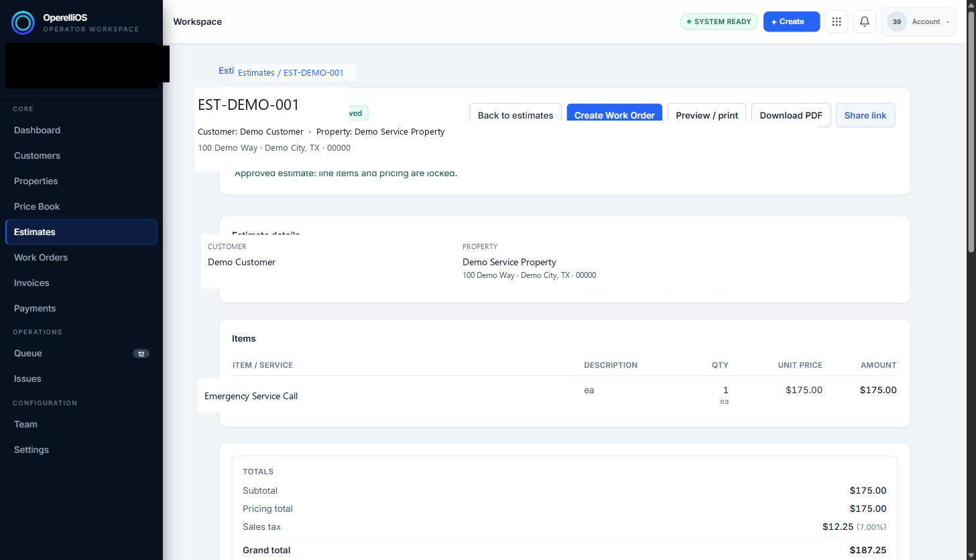Open the + Create dropdown button
This screenshot has height=560, width=976.
792,21
